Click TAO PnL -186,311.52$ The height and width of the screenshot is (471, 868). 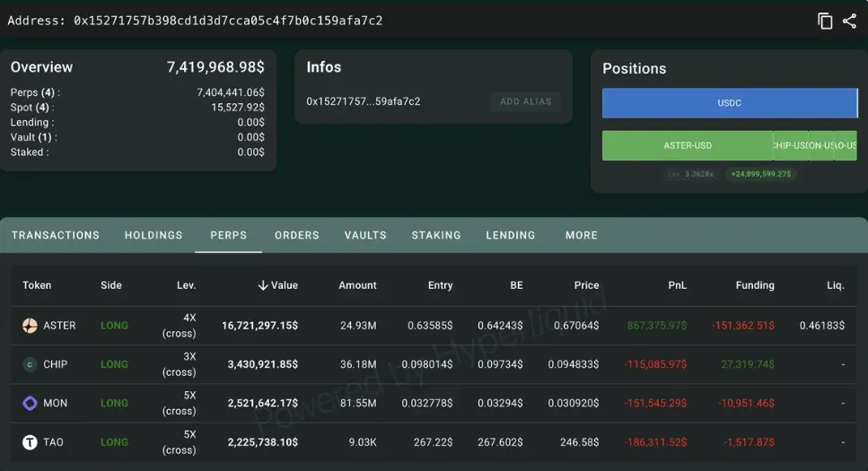coord(655,442)
